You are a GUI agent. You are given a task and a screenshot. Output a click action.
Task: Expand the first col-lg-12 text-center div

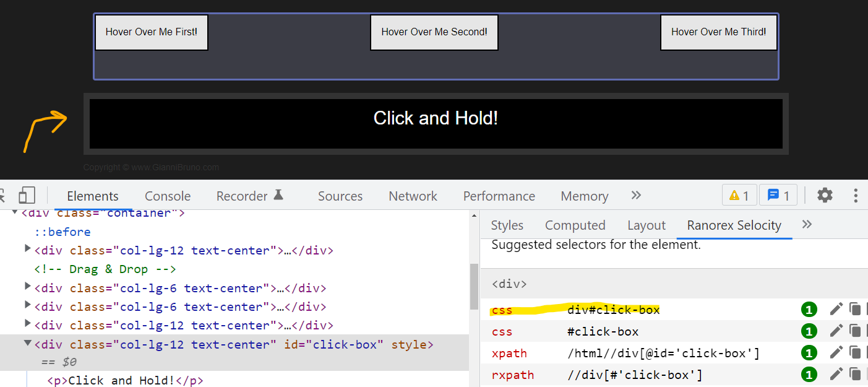click(x=28, y=250)
